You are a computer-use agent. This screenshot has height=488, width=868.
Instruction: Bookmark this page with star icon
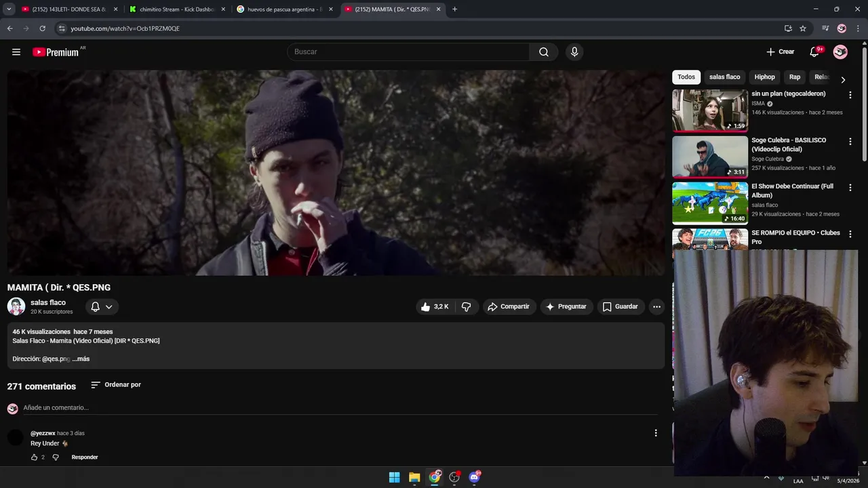click(803, 28)
